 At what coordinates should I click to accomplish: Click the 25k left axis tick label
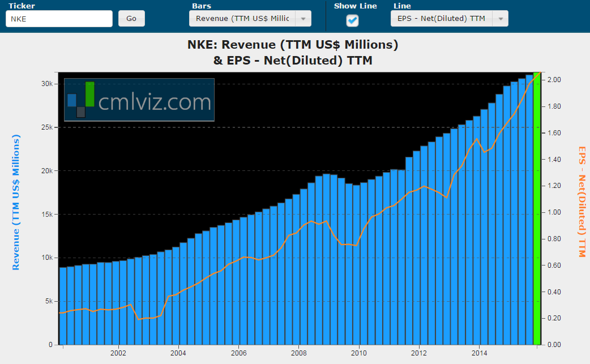pos(47,127)
